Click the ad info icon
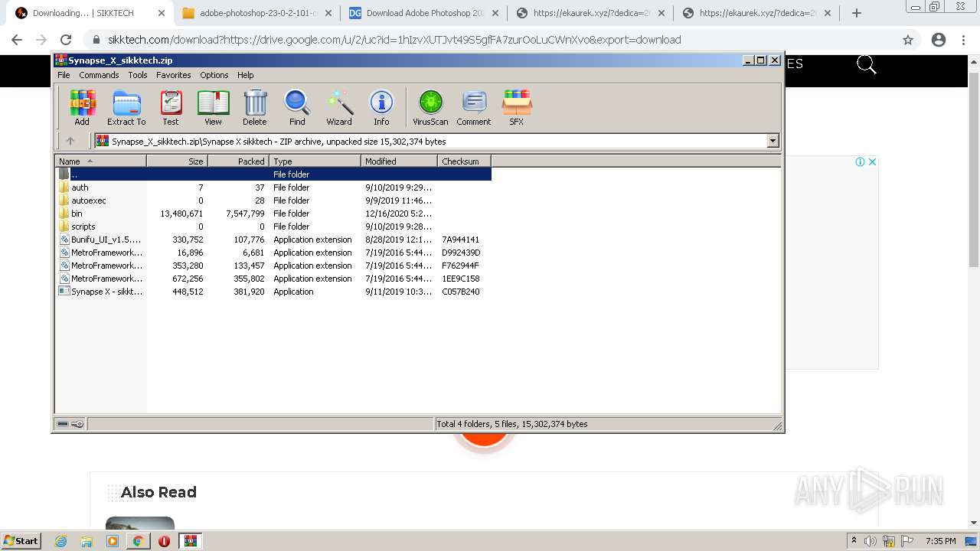The image size is (980, 551). [861, 161]
